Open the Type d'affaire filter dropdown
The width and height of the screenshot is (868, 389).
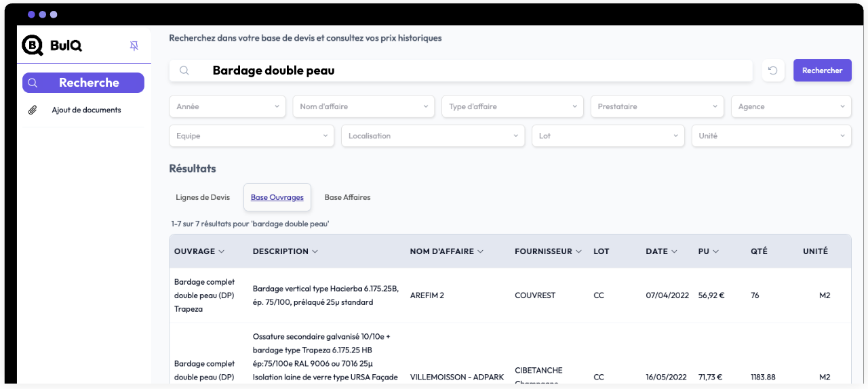pos(512,106)
